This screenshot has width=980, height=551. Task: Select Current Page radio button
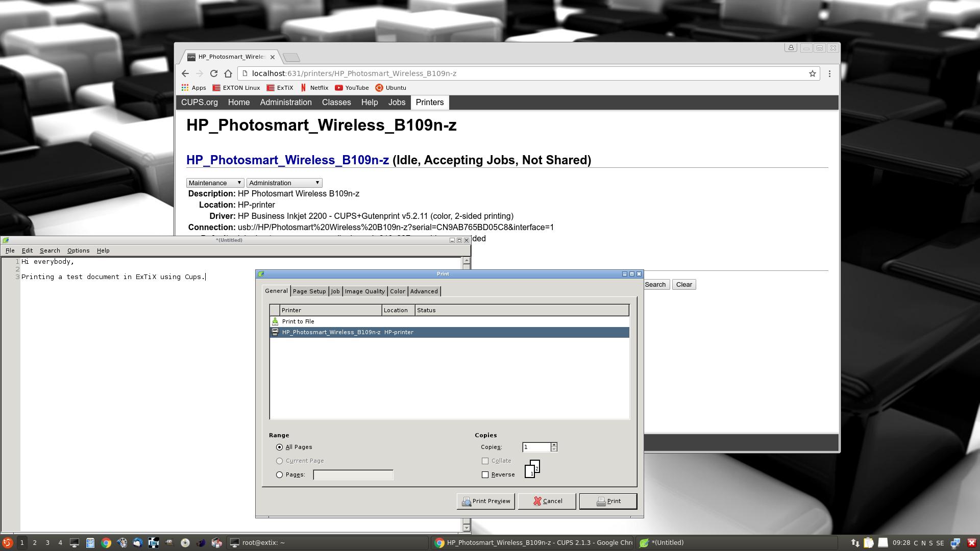(279, 461)
